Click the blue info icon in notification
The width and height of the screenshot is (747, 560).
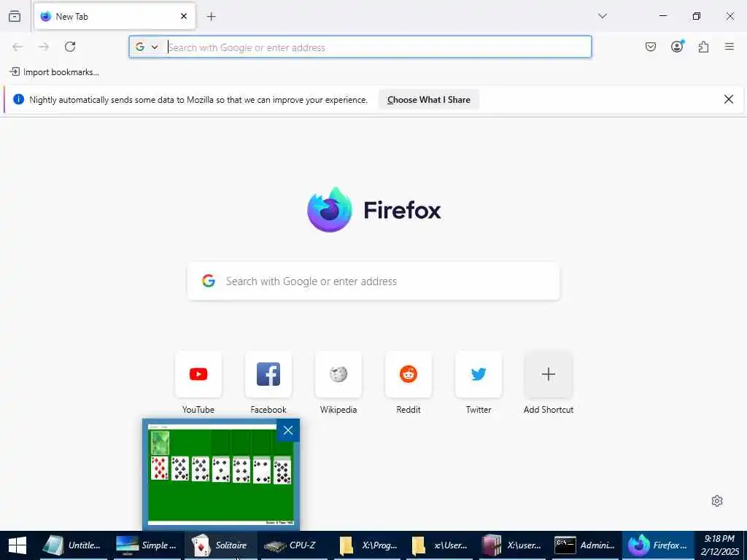tap(18, 99)
